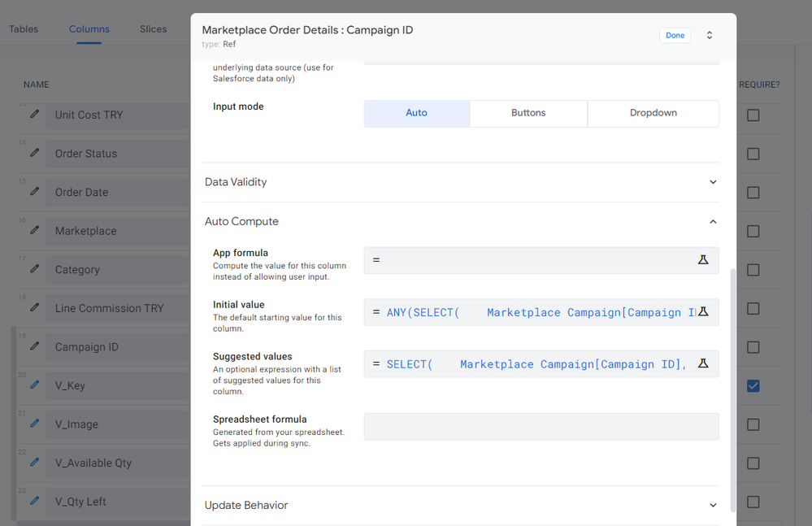The image size is (812, 526).
Task: Open the Slices tab
Action: 154,29
